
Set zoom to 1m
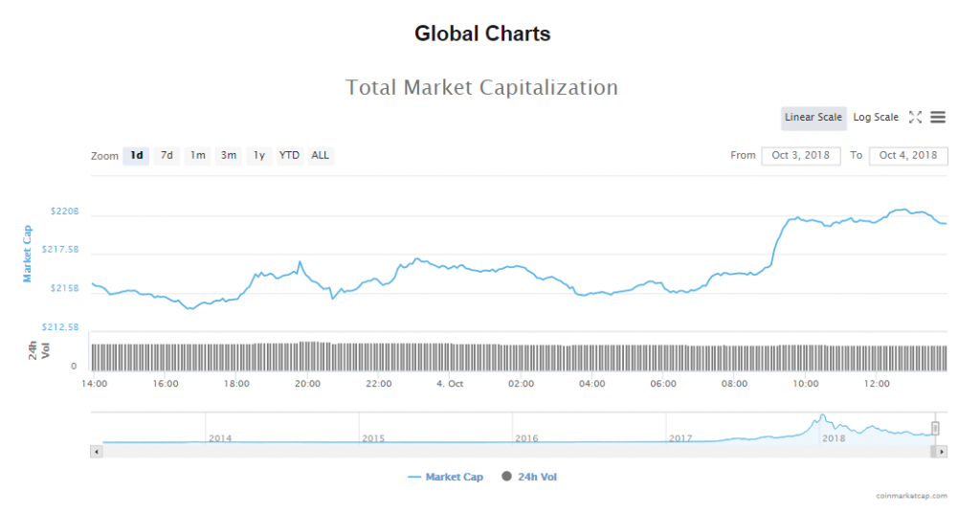click(197, 155)
